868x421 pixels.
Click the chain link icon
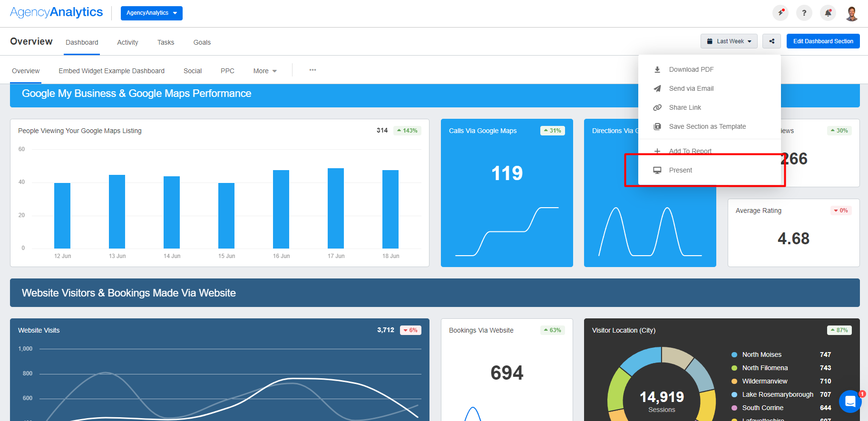click(657, 107)
